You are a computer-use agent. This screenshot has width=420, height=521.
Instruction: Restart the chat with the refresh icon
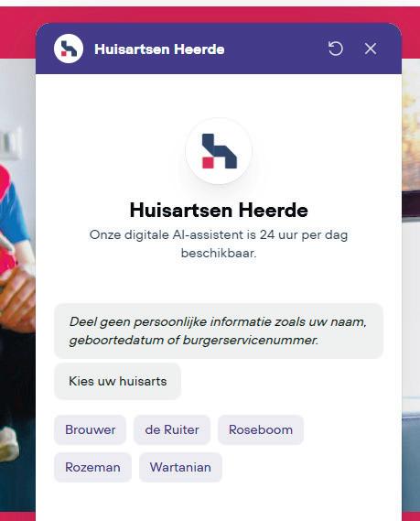tap(335, 49)
